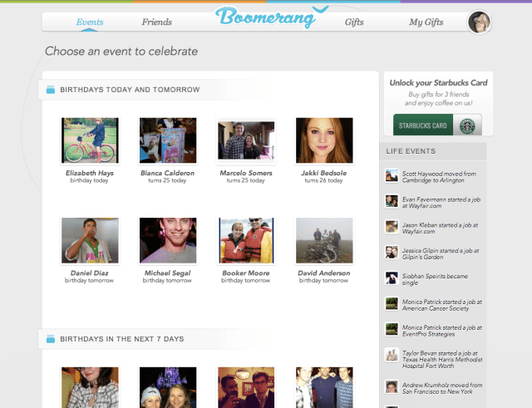The height and width of the screenshot is (408, 532).
Task: Click avatar beside Monica Patrick American Cancer Society
Action: [392, 303]
